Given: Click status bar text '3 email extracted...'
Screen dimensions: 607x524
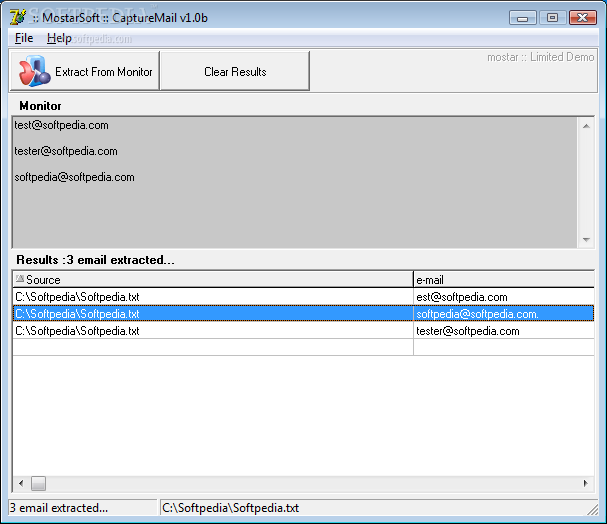Looking at the screenshot, I should point(59,507).
